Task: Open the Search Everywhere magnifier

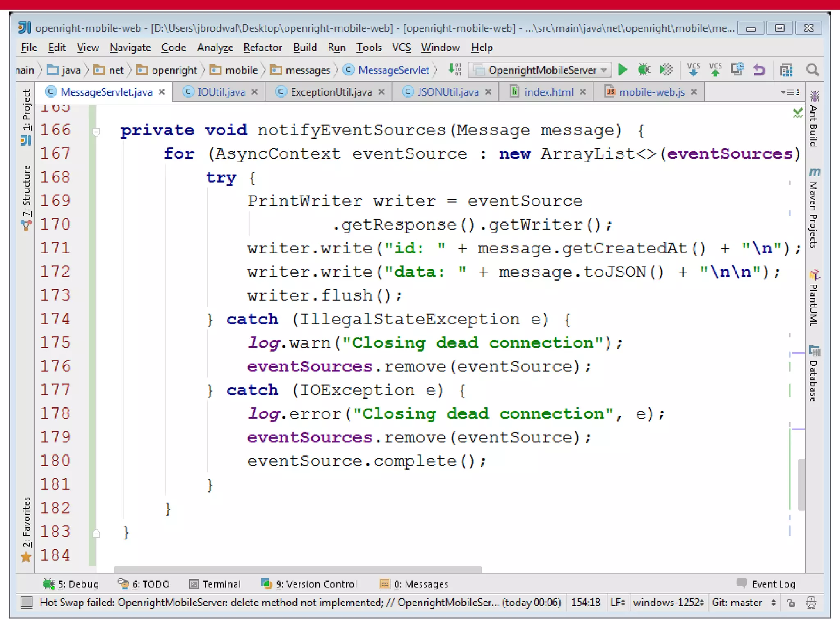Action: point(813,70)
